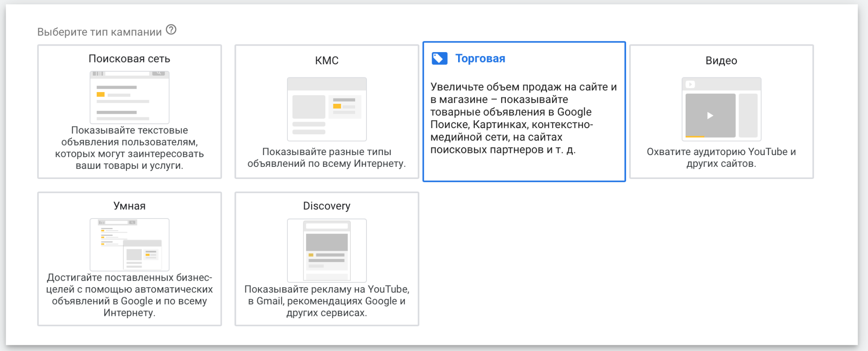This screenshot has height=351, width=868.
Task: Select the Discovery campaign type title
Action: pos(327,206)
